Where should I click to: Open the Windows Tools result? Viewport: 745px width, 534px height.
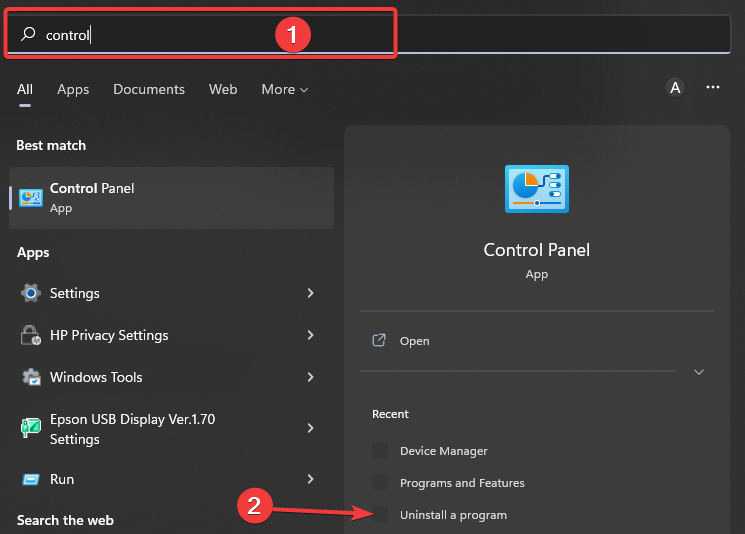pyautogui.click(x=172, y=377)
